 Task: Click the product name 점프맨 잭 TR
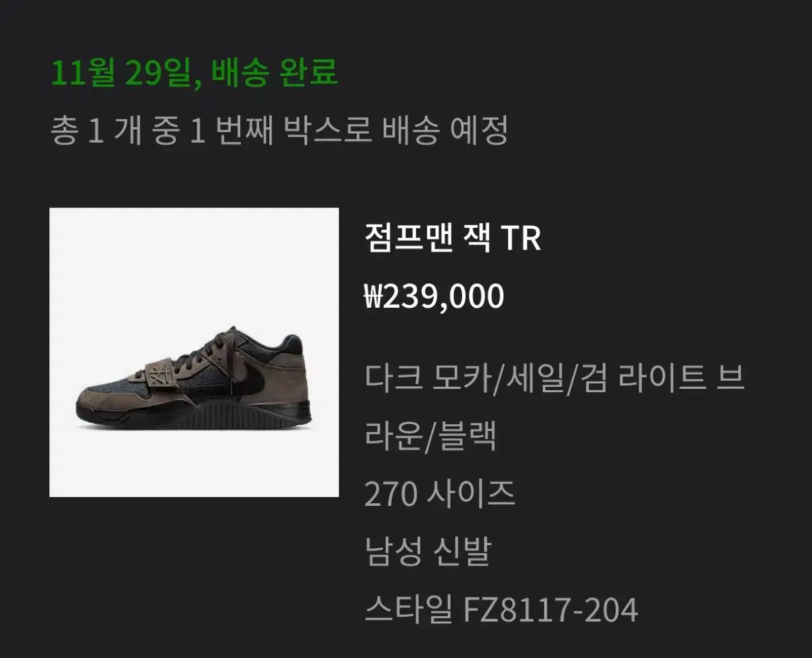tap(453, 239)
